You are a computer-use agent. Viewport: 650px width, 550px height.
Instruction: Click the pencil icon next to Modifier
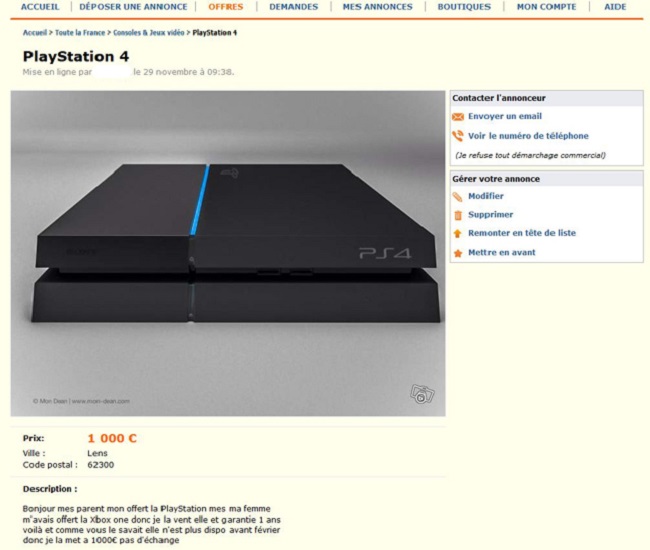458,197
